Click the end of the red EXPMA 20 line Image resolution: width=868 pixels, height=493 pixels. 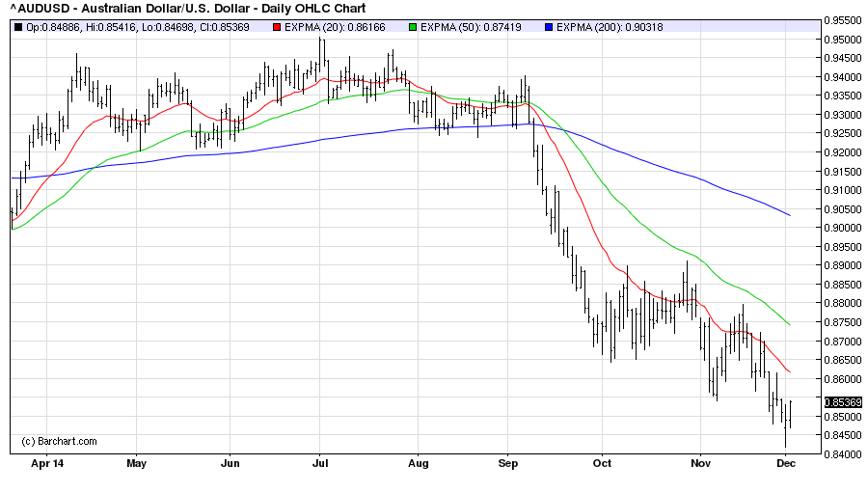(789, 371)
